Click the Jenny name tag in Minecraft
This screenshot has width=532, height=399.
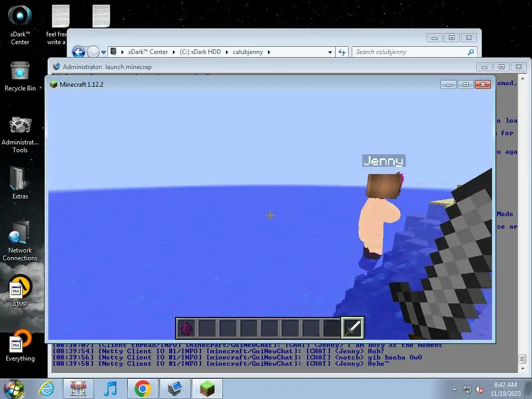coord(384,161)
